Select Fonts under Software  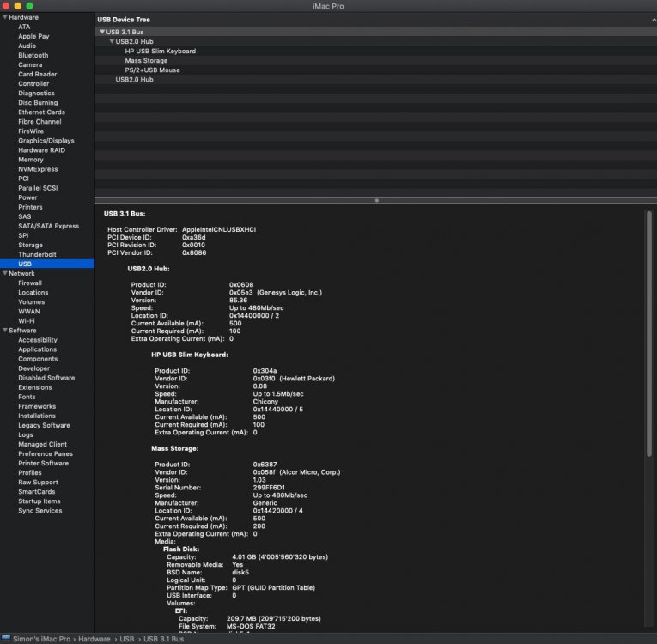coord(27,397)
